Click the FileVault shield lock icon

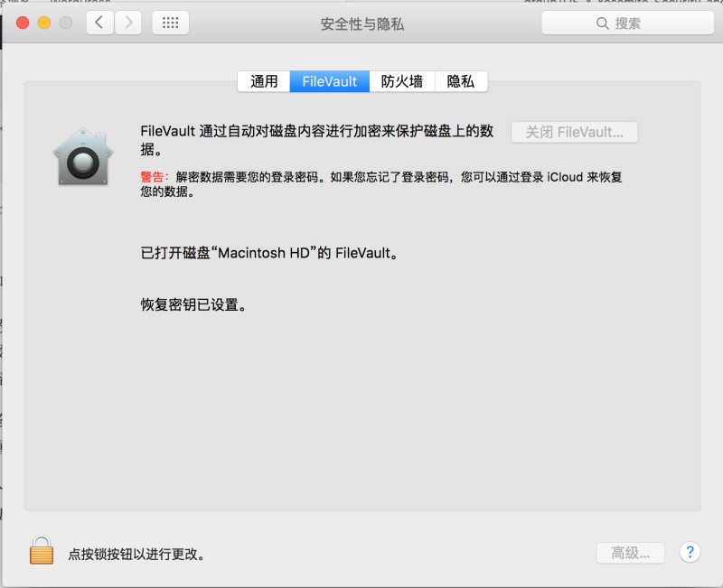click(82, 160)
